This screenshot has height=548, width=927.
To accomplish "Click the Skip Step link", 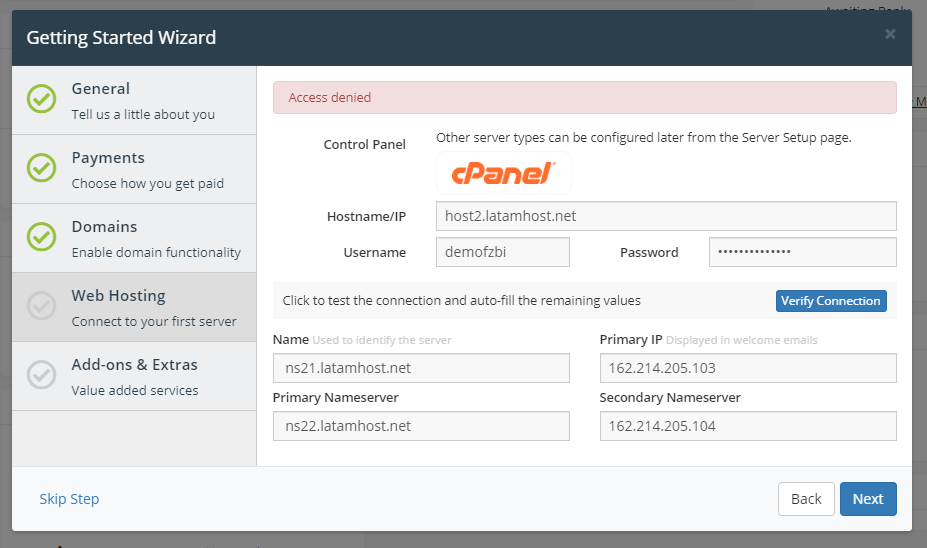I will pos(69,499).
